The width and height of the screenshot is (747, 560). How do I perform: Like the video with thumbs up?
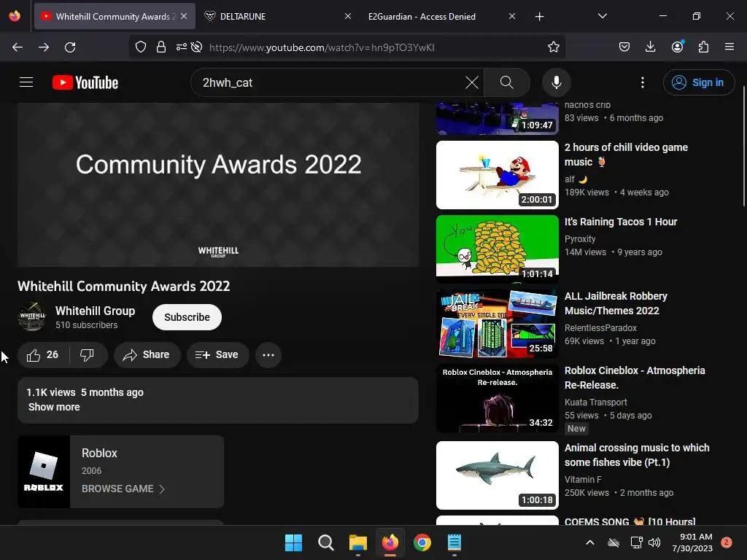(43, 355)
